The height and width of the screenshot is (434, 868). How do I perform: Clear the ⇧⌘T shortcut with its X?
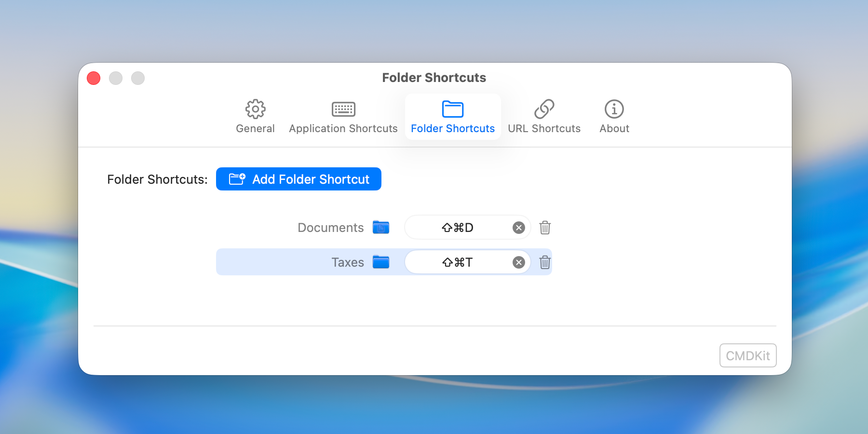click(518, 262)
